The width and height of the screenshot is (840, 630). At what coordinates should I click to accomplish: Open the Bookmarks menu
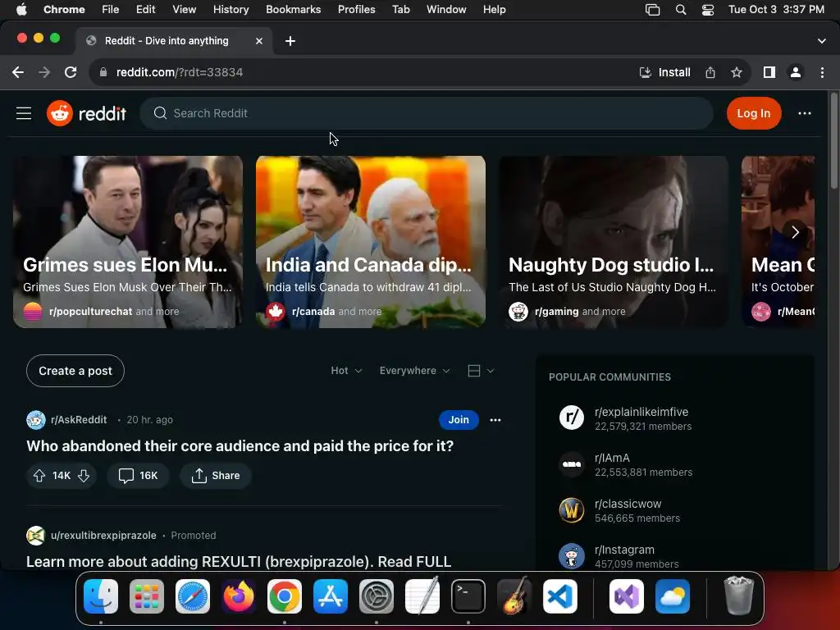(293, 9)
